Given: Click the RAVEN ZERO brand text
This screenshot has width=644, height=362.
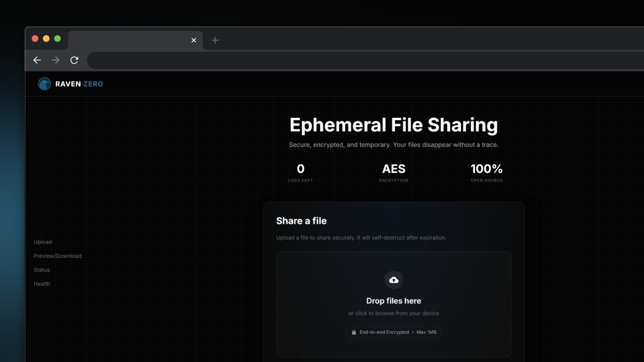Looking at the screenshot, I should (x=79, y=84).
